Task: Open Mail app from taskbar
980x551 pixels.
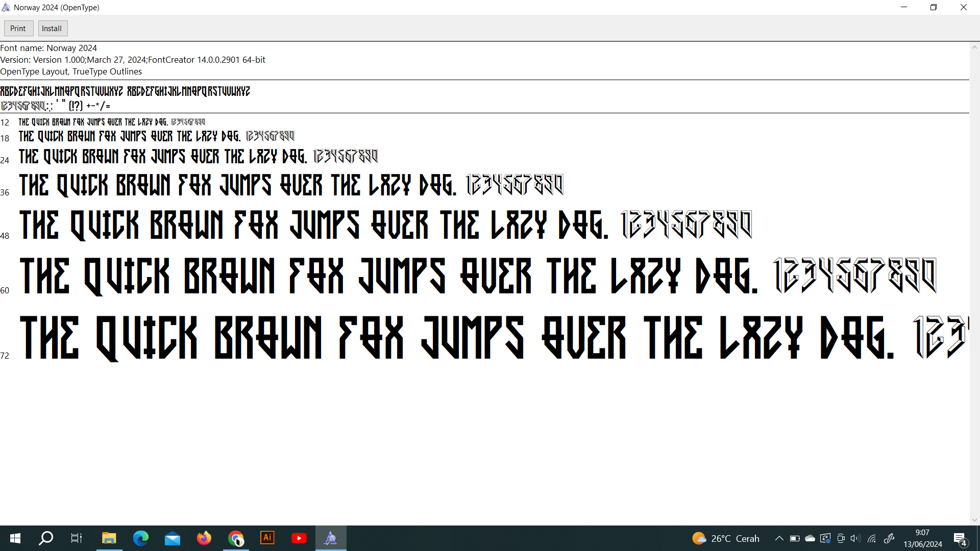Action: click(x=173, y=538)
